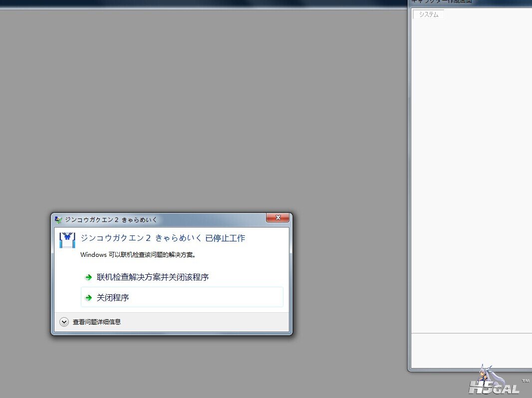Image resolution: width=532 pixels, height=398 pixels.
Task: Expand 查看问题详细信息 details chevron
Action: coord(64,322)
